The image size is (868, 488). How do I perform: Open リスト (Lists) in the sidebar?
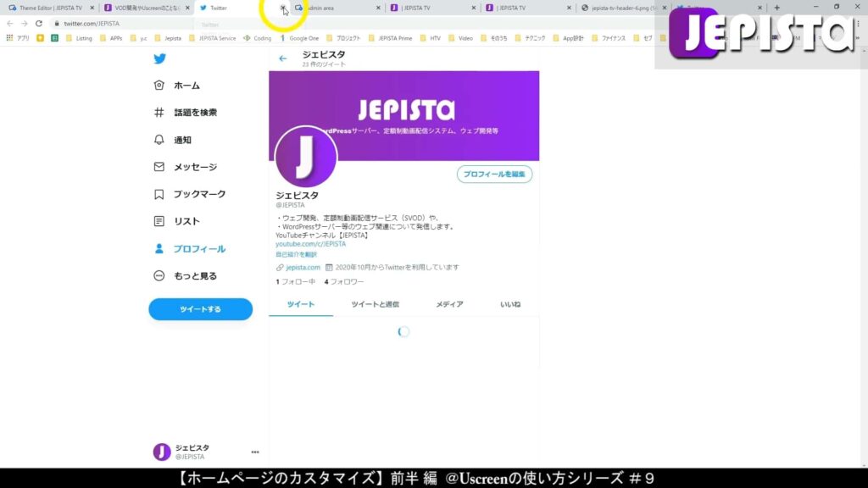click(186, 221)
